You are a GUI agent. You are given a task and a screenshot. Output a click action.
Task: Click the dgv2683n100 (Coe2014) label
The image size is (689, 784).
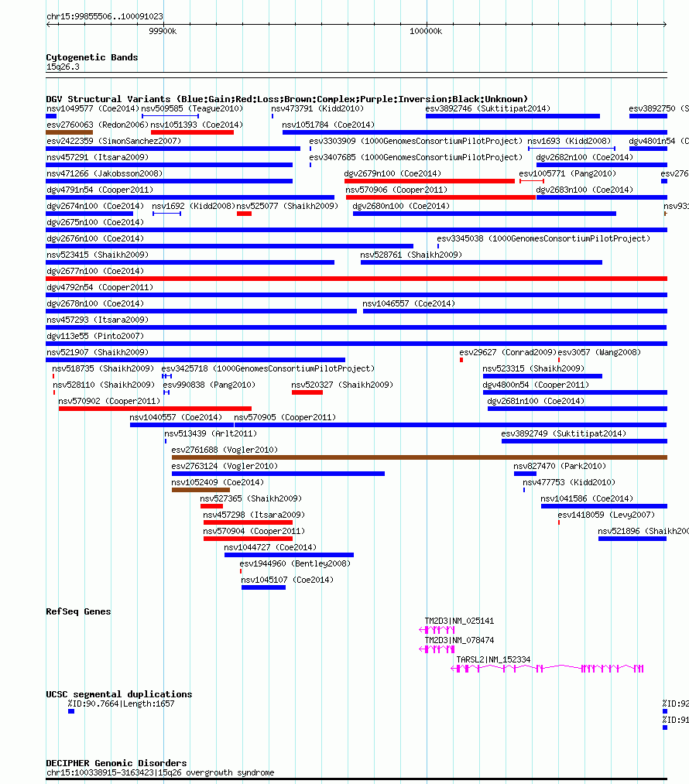[x=584, y=190]
